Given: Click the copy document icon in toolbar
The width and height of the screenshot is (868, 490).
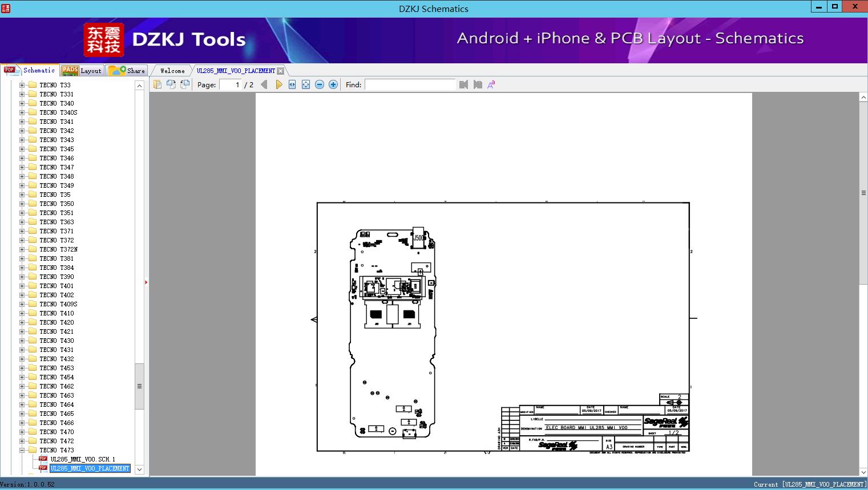Looking at the screenshot, I should pos(158,84).
